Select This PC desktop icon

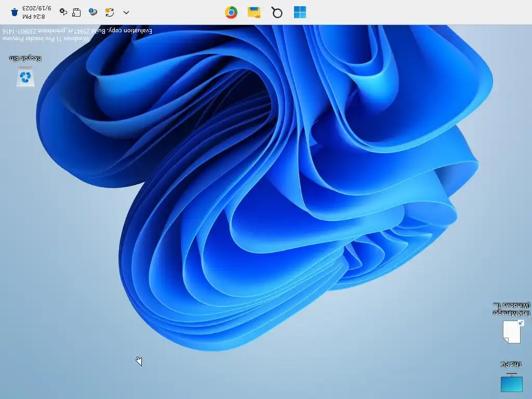point(511,382)
